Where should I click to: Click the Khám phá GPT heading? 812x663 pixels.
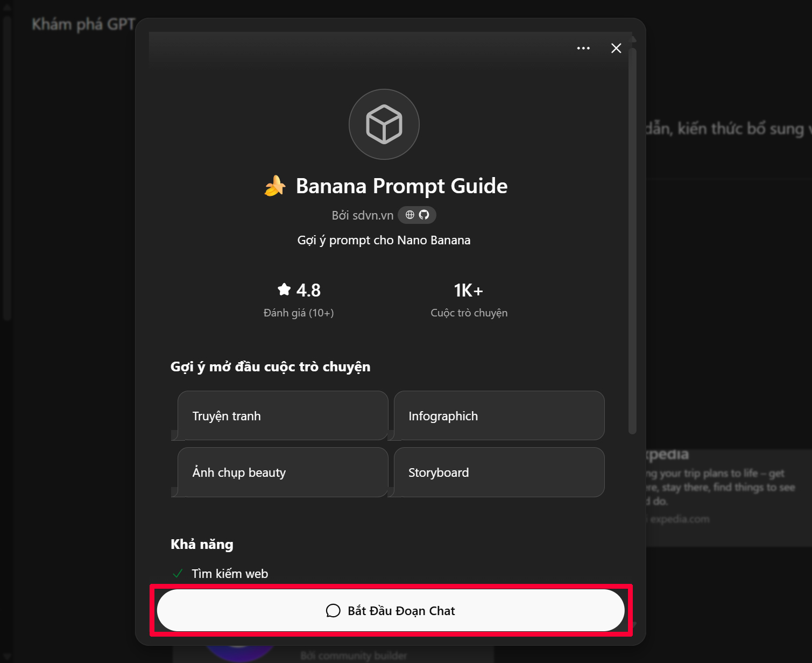(83, 24)
